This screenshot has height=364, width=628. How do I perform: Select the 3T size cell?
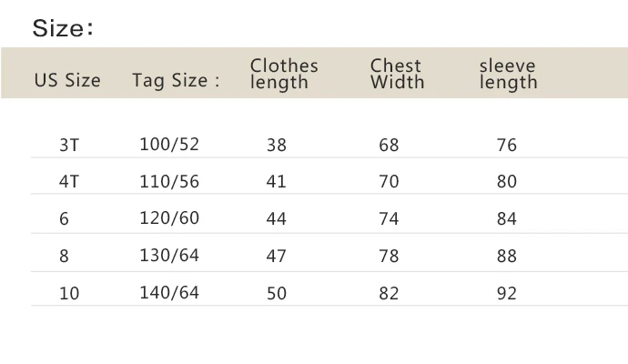tap(69, 145)
